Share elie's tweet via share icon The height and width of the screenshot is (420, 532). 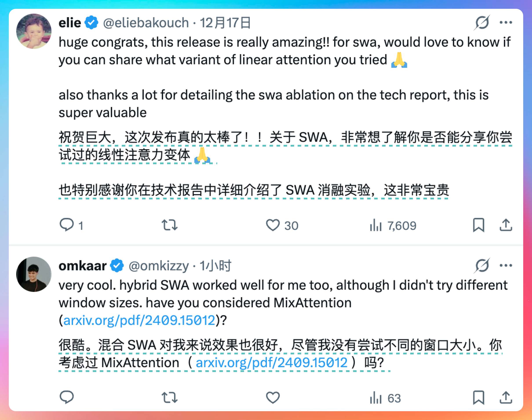point(506,225)
